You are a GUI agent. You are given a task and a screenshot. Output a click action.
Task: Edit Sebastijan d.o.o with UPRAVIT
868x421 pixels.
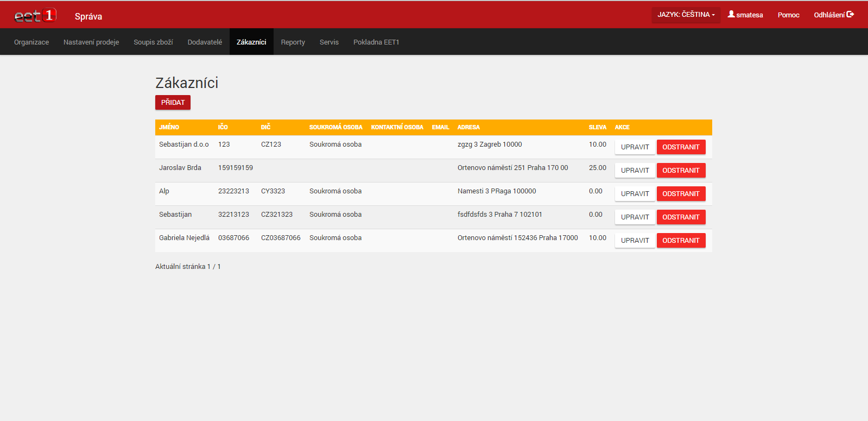tap(635, 147)
